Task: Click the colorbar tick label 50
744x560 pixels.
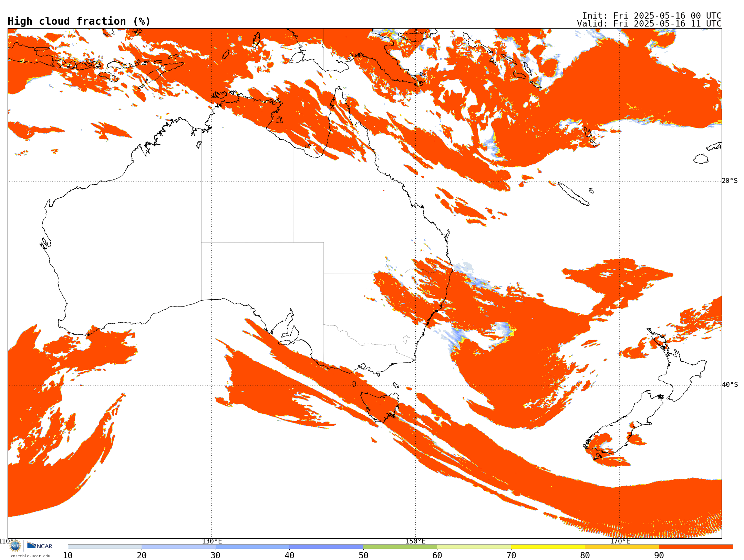Action: (x=363, y=556)
